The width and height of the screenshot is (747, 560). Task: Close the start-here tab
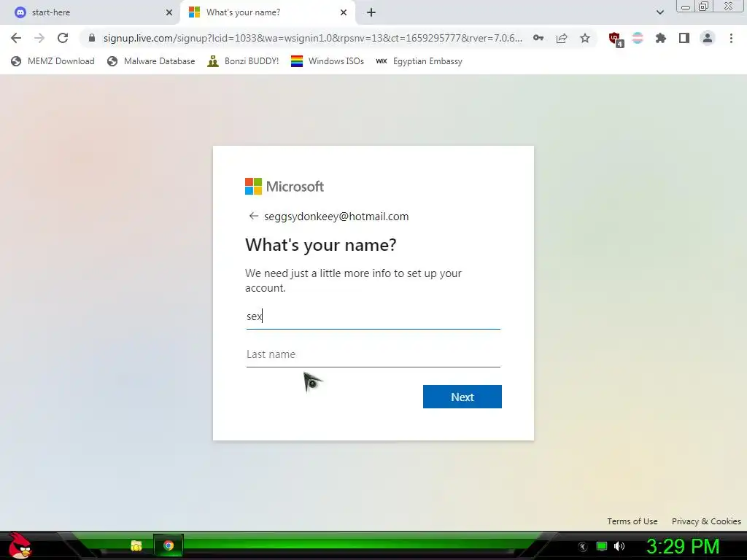pos(169,12)
